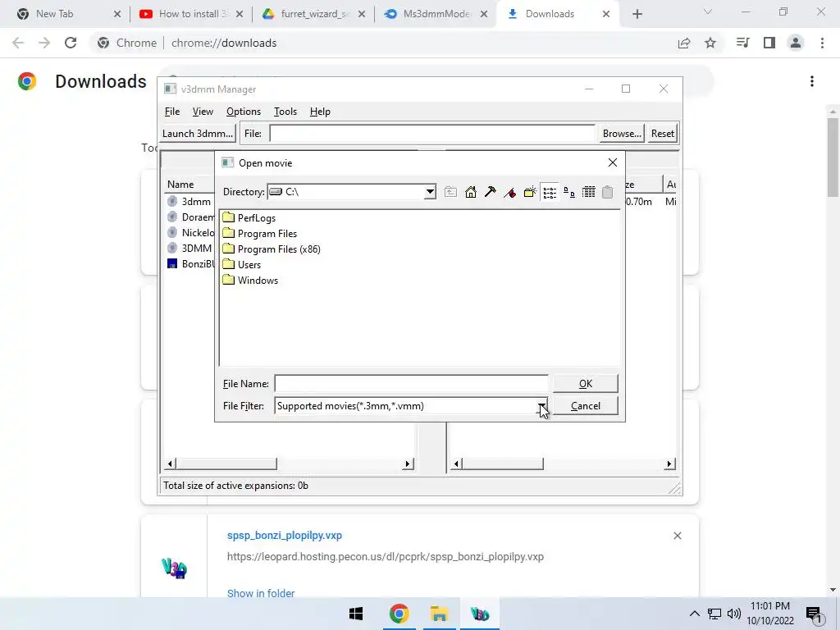Switch to details view in Open movie dialog
840x630 pixels.
pos(588,192)
